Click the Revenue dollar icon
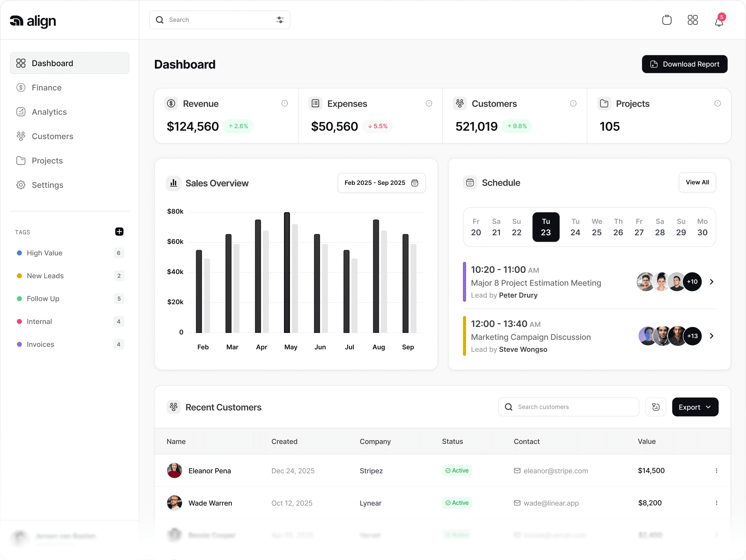This screenshot has width=746, height=560. [x=171, y=103]
